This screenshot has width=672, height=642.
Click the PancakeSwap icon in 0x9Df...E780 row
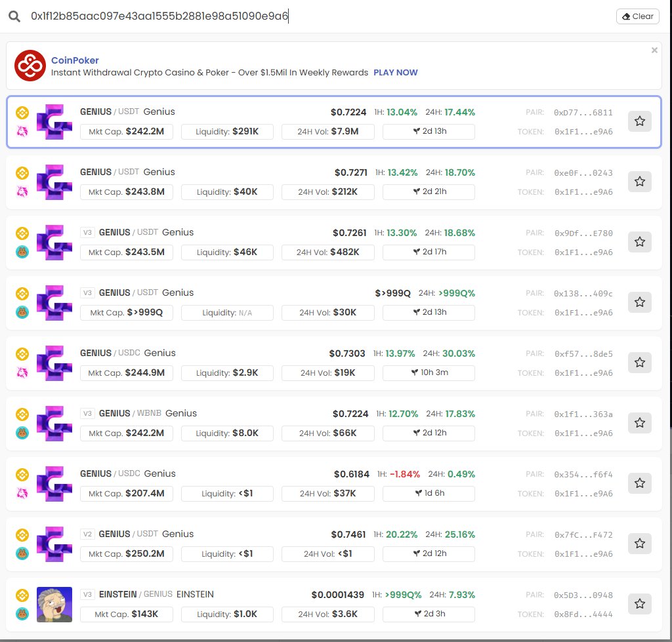(x=22, y=252)
